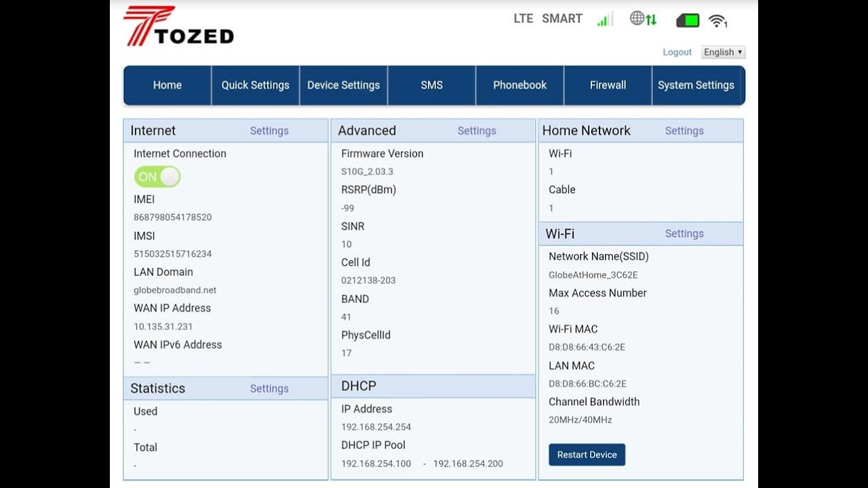868x488 pixels.
Task: Go to Quick Settings tab
Action: tap(256, 85)
